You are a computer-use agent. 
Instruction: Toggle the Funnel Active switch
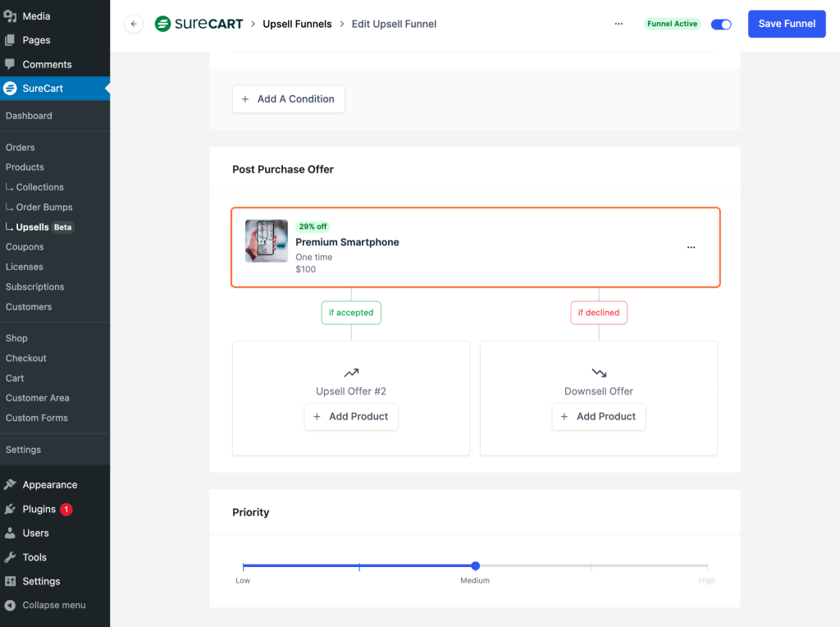coord(721,24)
